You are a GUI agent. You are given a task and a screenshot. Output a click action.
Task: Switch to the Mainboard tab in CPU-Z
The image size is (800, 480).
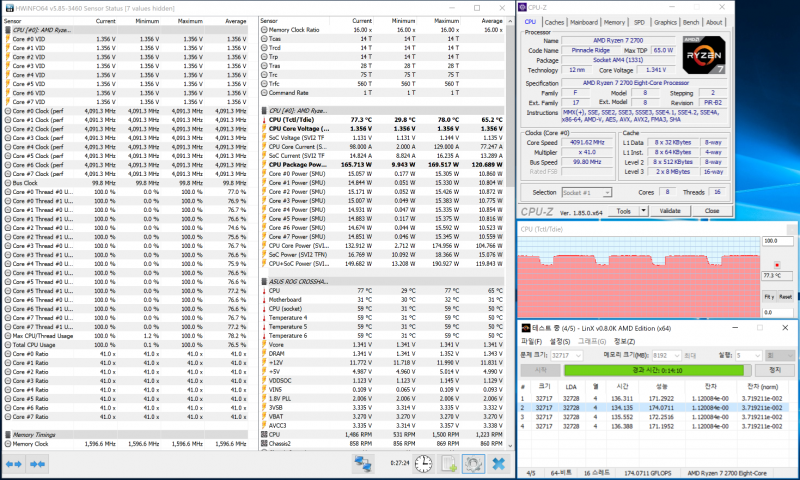[x=584, y=22]
